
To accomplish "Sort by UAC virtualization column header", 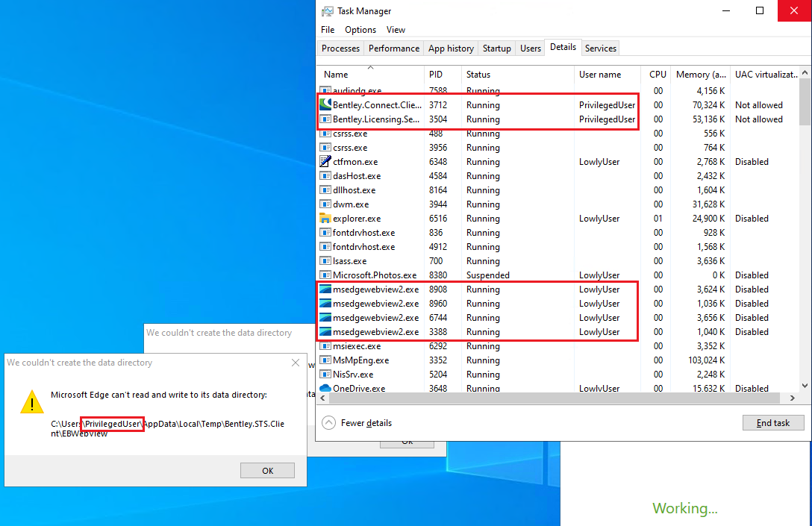I will (765, 75).
